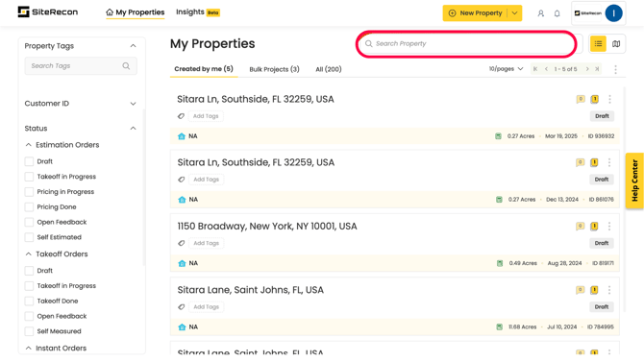Open My Properties nav tab
This screenshot has height=362, width=644.
(136, 12)
